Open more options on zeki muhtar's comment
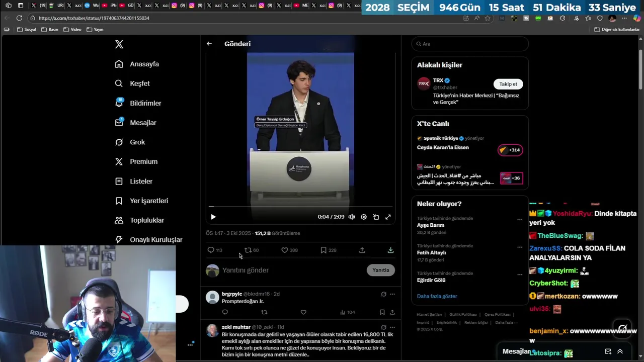Screen dimensions: 644x362 coord(392,327)
